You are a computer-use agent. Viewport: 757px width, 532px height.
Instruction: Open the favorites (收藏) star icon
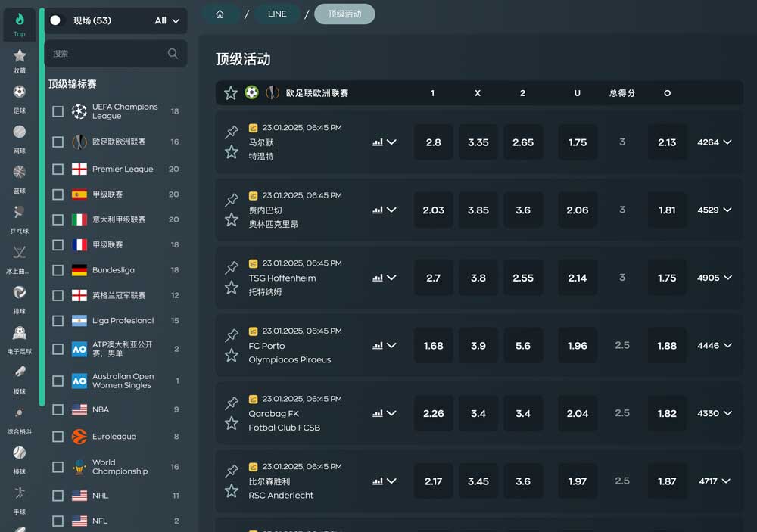20,61
